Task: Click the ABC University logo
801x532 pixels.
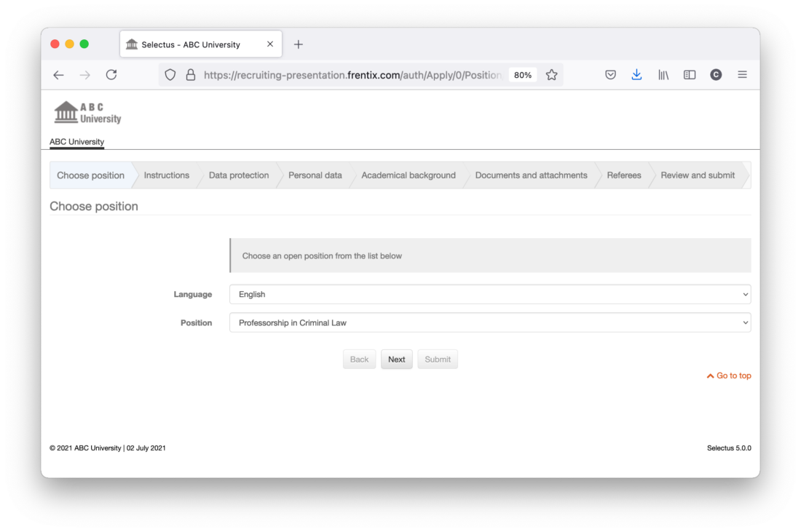Action: 87,113
